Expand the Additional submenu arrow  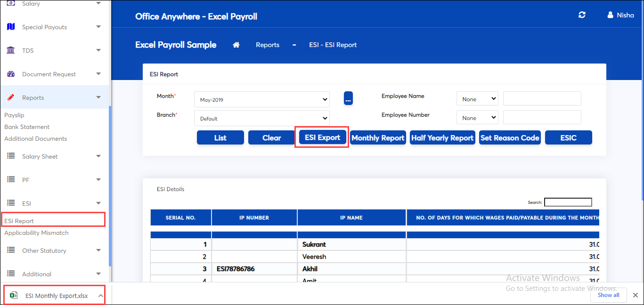click(x=98, y=274)
